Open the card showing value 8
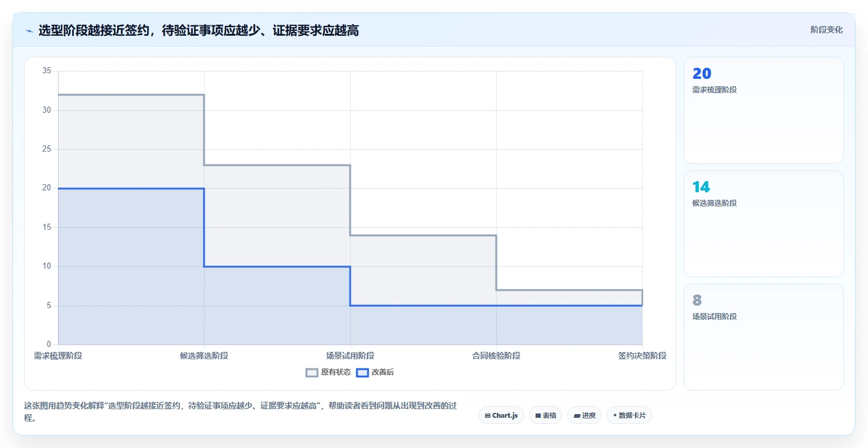This screenshot has width=868, height=448. click(763, 337)
